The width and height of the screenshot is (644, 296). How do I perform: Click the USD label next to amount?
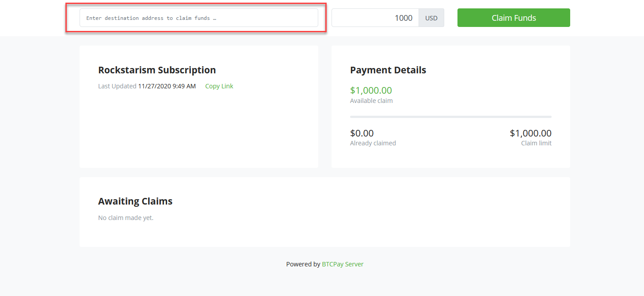click(x=431, y=18)
